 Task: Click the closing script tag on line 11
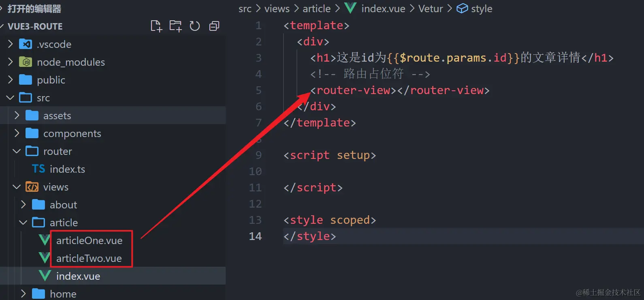[313, 187]
